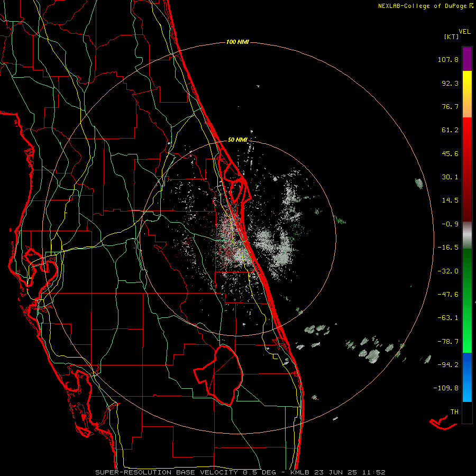
Task: Click the 30.1 velocity scale value
Action: click(x=450, y=177)
